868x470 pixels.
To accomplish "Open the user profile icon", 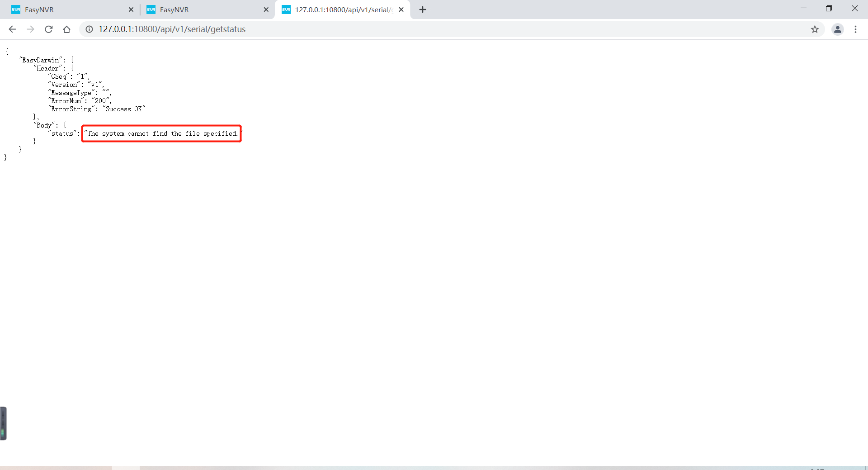I will [838, 29].
